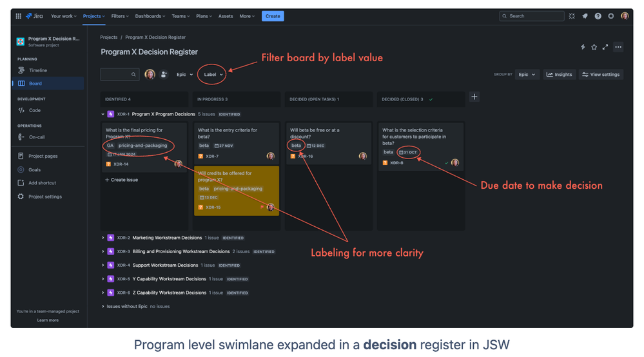The height and width of the screenshot is (357, 644).
Task: Open the board more actions ellipsis menu
Action: tap(618, 47)
